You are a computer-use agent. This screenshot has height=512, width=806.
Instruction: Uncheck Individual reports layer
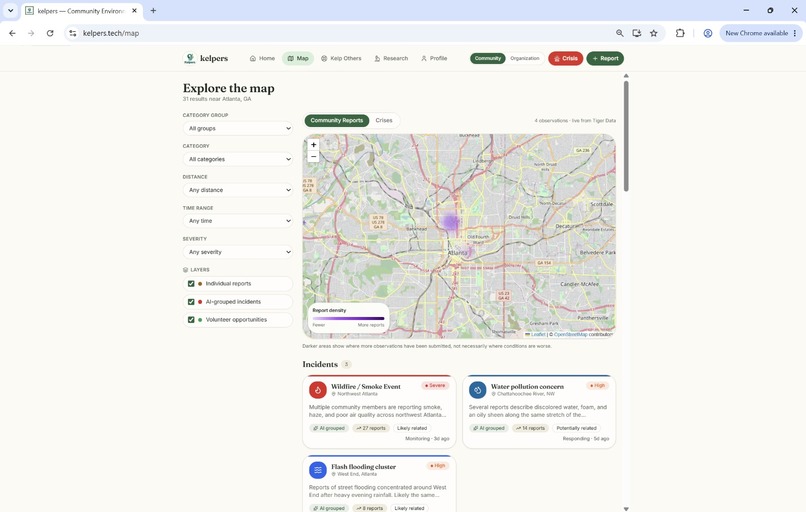[x=191, y=284]
